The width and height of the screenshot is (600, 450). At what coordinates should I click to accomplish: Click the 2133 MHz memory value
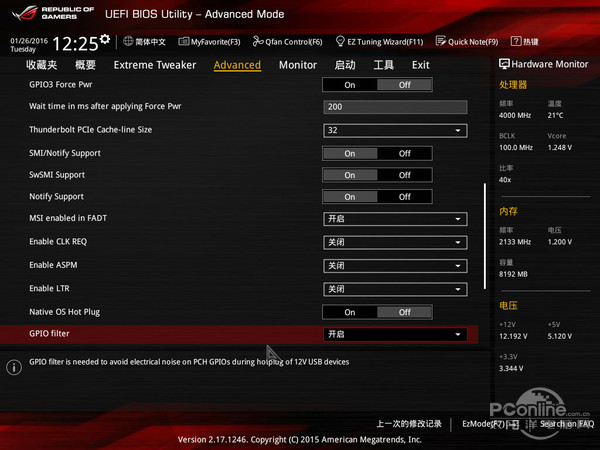515,242
